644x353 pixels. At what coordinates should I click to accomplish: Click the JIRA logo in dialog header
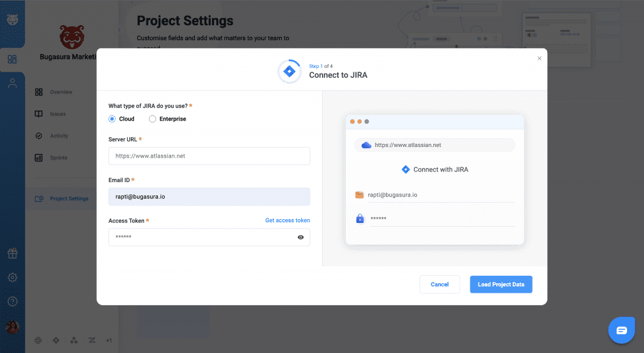(x=289, y=72)
